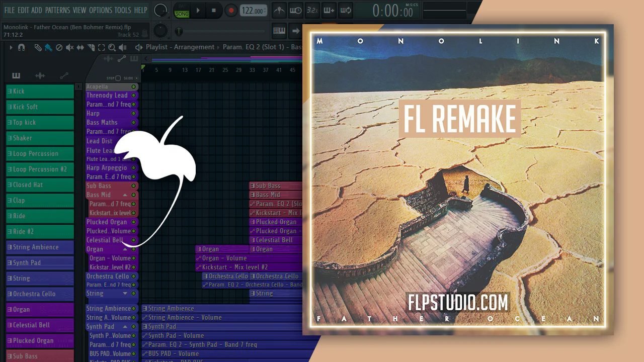Open the HELP menu
This screenshot has width=644, height=362.
pyautogui.click(x=140, y=10)
